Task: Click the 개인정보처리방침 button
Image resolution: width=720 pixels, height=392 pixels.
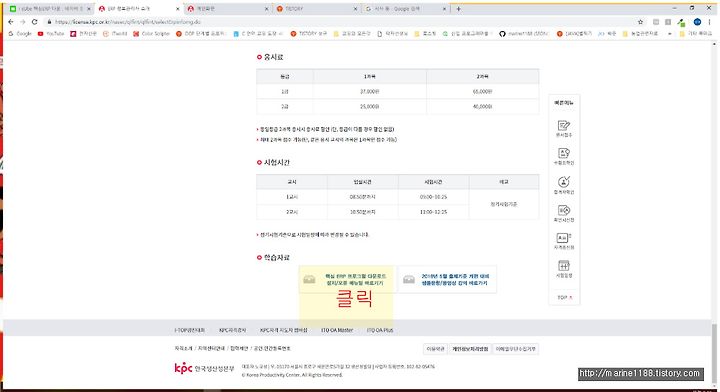Action: point(470,349)
